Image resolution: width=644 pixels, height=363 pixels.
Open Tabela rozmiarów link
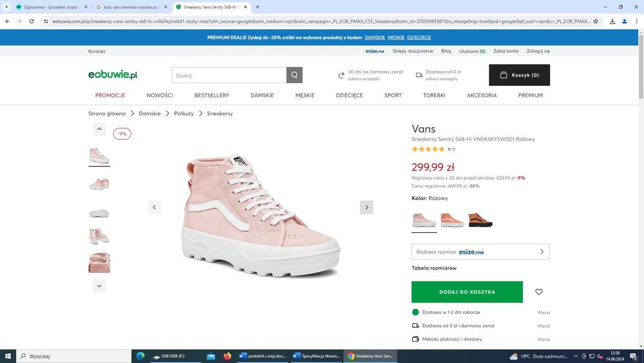click(x=434, y=268)
